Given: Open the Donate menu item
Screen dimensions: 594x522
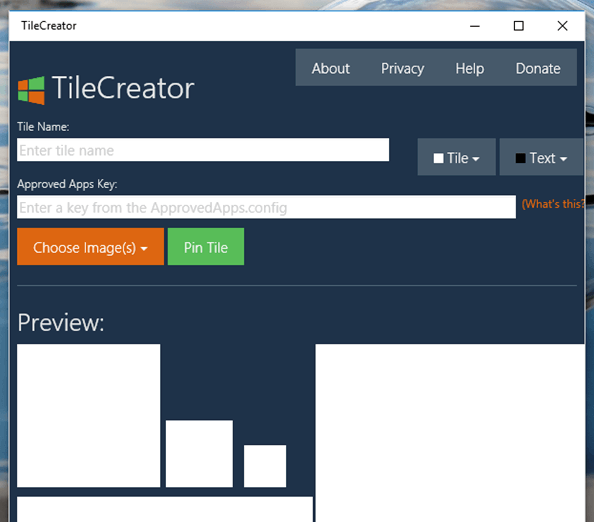Looking at the screenshot, I should tap(538, 69).
